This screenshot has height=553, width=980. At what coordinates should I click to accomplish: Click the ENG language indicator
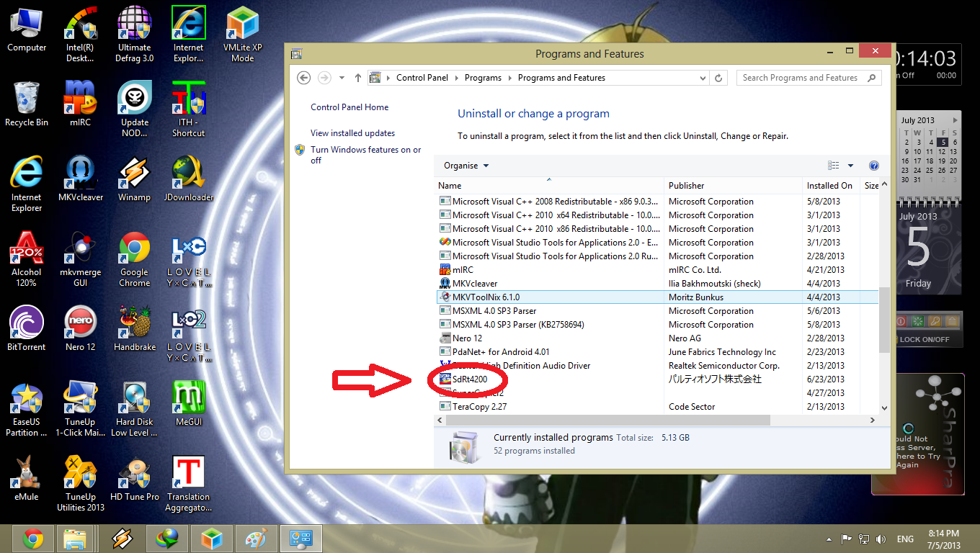point(905,539)
